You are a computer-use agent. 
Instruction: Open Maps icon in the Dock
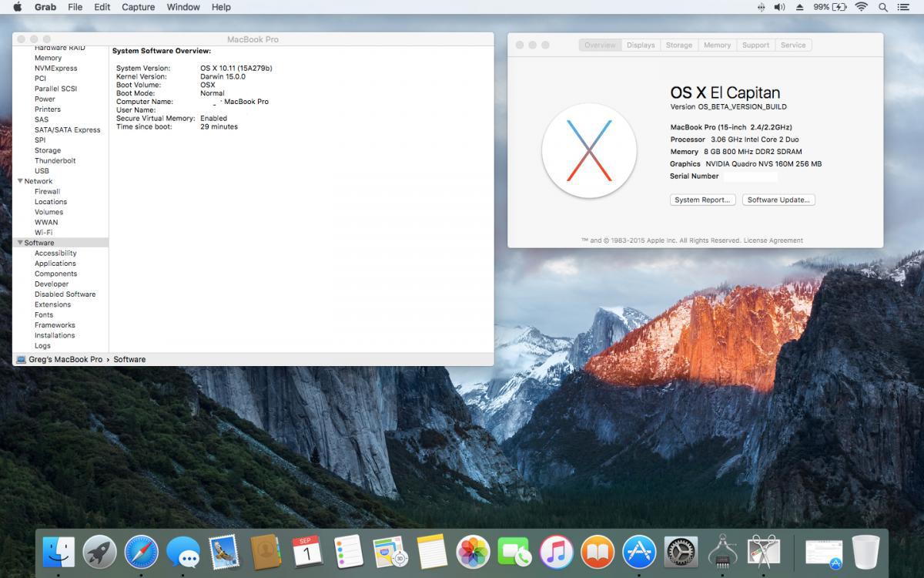tap(390, 552)
